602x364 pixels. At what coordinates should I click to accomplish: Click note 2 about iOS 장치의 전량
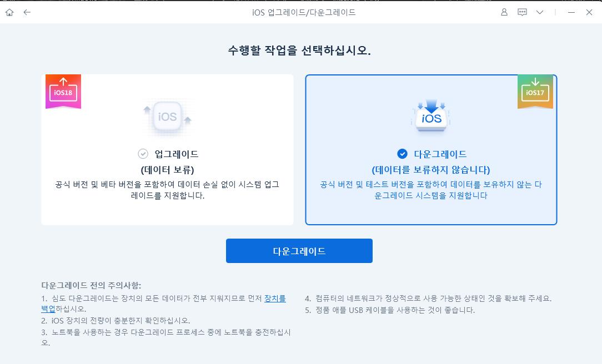point(116,320)
